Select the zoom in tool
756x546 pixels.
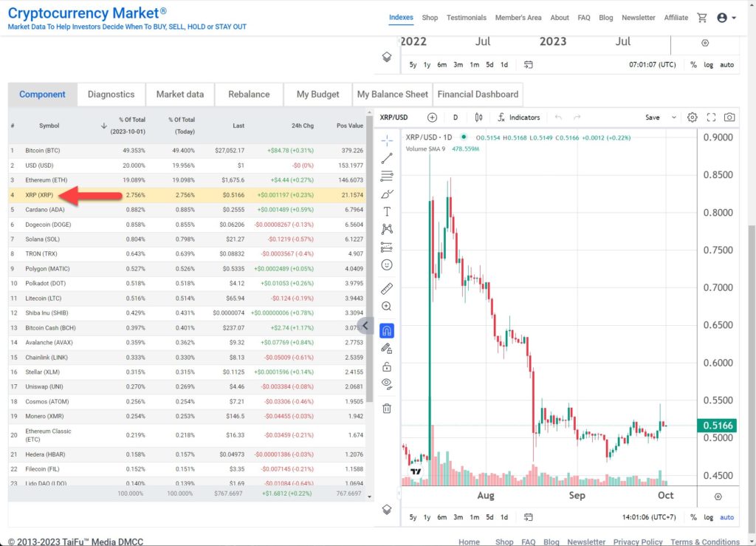(387, 307)
